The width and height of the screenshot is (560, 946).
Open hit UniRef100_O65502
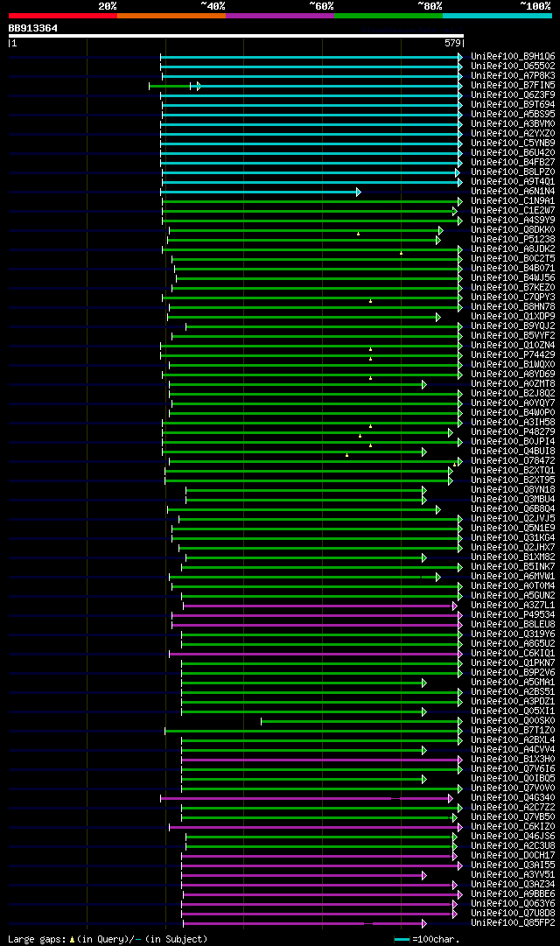[513, 67]
